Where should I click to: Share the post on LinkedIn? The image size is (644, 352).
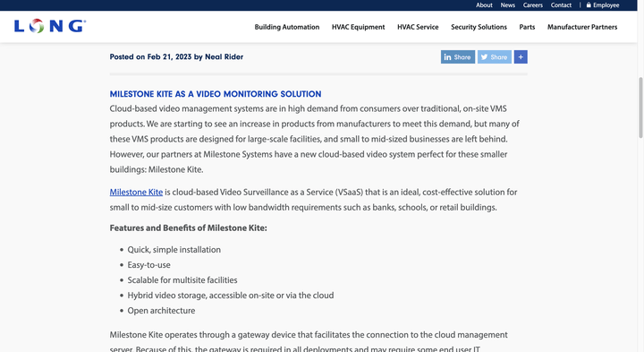pyautogui.click(x=458, y=56)
